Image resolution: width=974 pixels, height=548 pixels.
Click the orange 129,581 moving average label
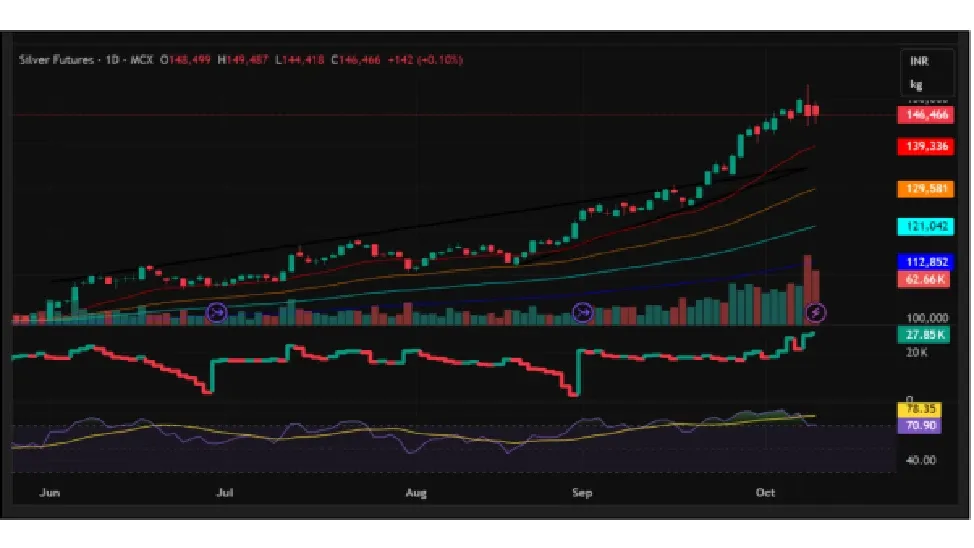pos(925,188)
